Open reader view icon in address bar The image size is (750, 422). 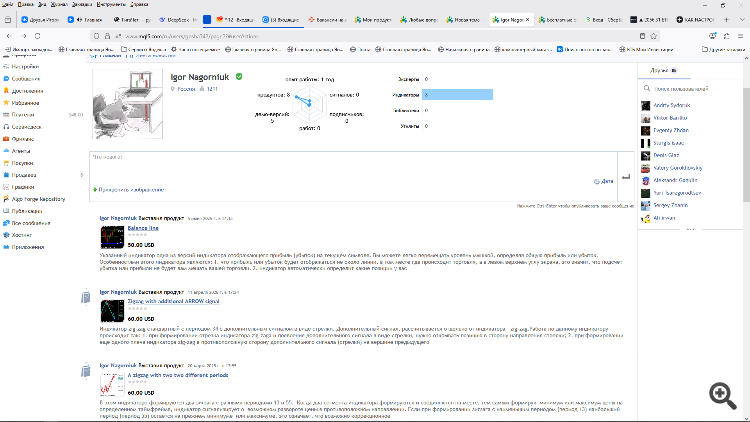642,36
